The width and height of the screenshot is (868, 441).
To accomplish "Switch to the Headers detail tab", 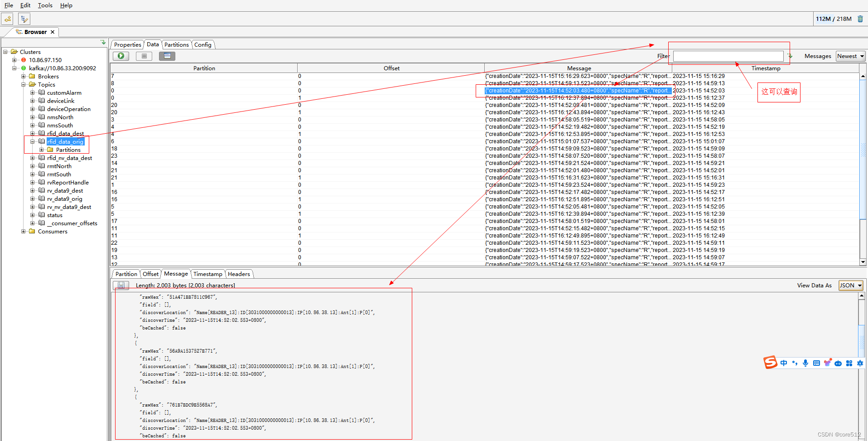I will pyautogui.click(x=239, y=274).
